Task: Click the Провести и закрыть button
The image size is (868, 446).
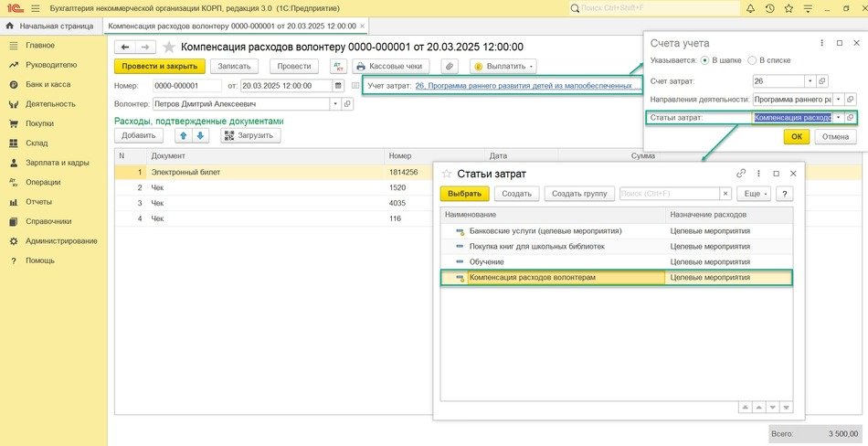Action: [159, 67]
